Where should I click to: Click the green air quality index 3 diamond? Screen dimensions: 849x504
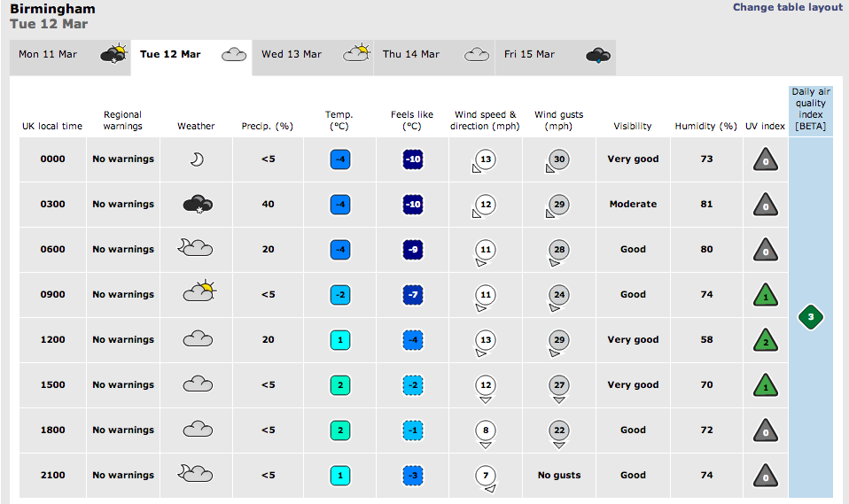pyautogui.click(x=811, y=317)
